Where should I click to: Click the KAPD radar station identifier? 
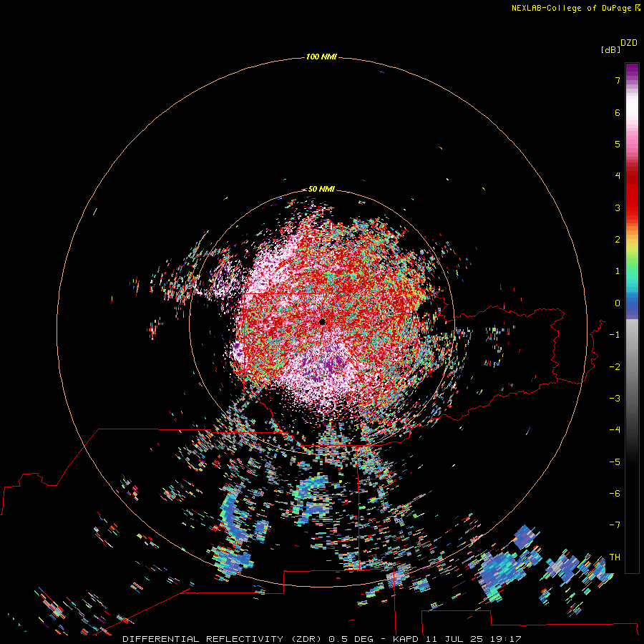click(406, 639)
